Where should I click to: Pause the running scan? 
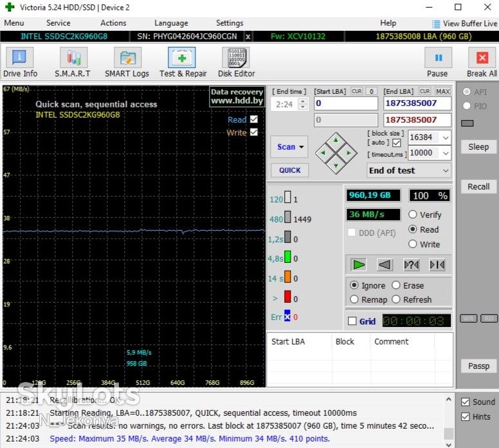pos(438,62)
